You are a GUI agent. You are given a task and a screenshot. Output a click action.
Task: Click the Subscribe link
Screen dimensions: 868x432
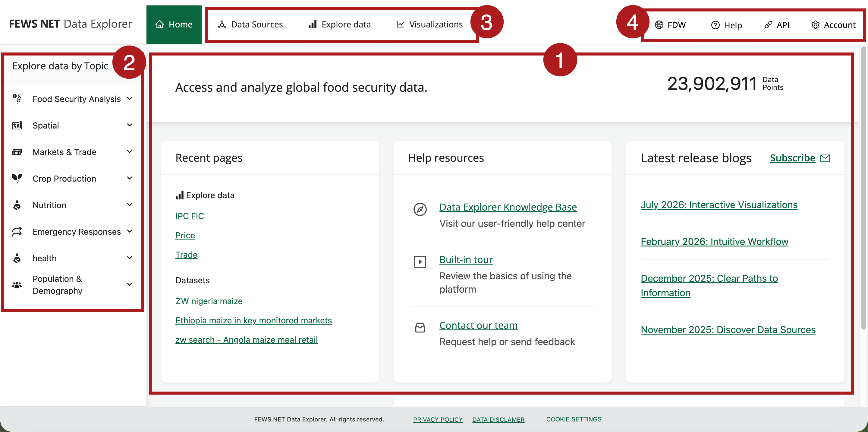pyautogui.click(x=793, y=158)
